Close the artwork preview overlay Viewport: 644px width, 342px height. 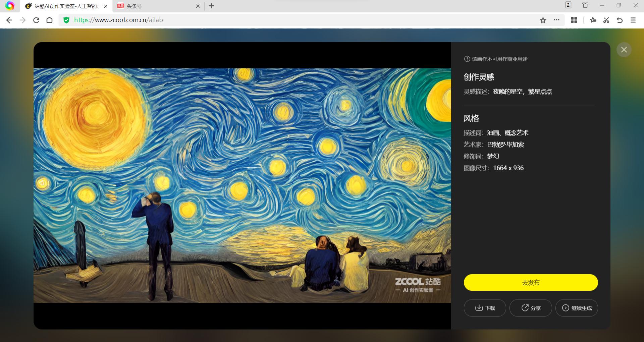click(624, 50)
